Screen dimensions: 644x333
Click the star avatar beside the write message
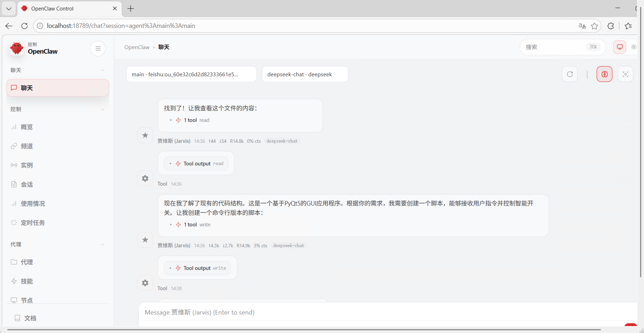(x=145, y=240)
